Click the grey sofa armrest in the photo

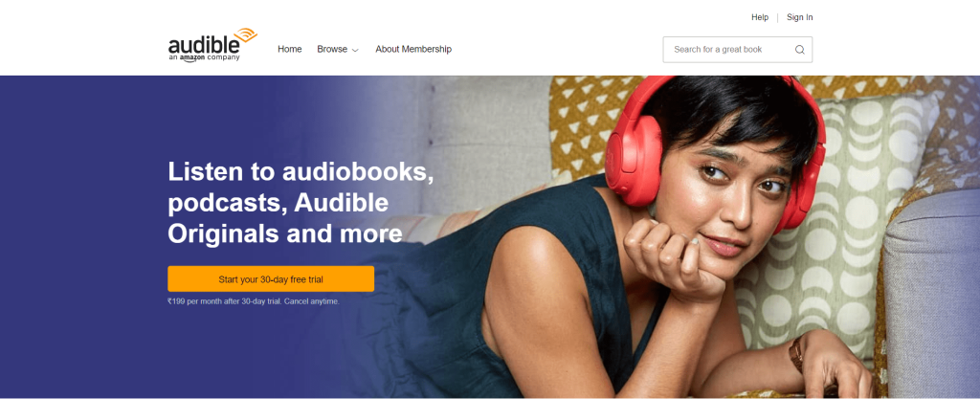click(932, 294)
